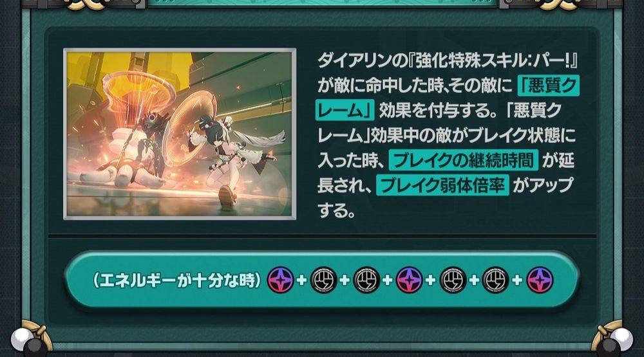Enlarge the combat gameplay preview image

coord(180,134)
